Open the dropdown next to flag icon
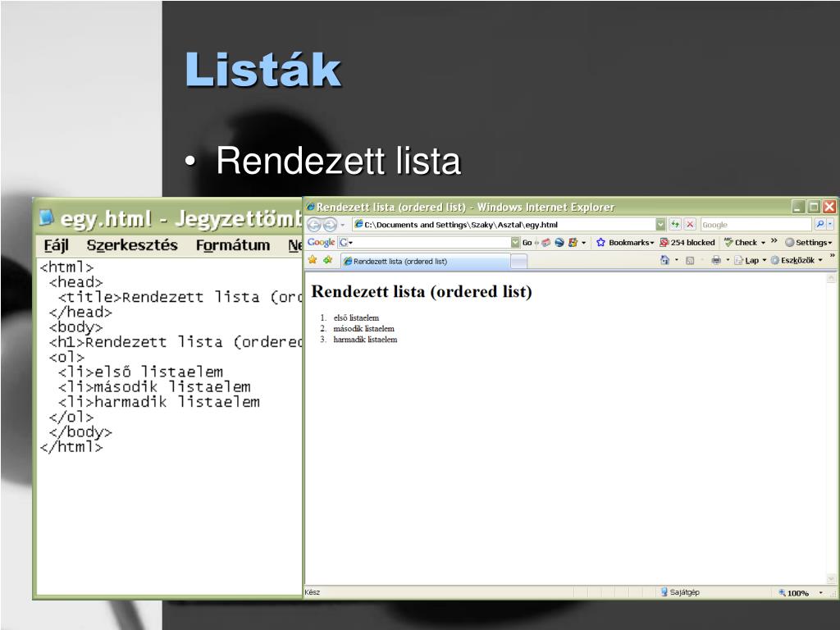This screenshot has width=840, height=630. tap(583, 243)
